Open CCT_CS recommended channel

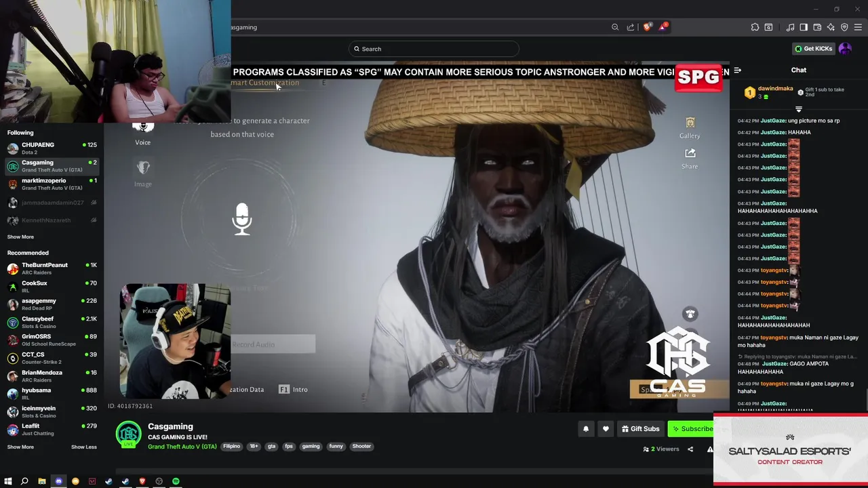pyautogui.click(x=52, y=358)
